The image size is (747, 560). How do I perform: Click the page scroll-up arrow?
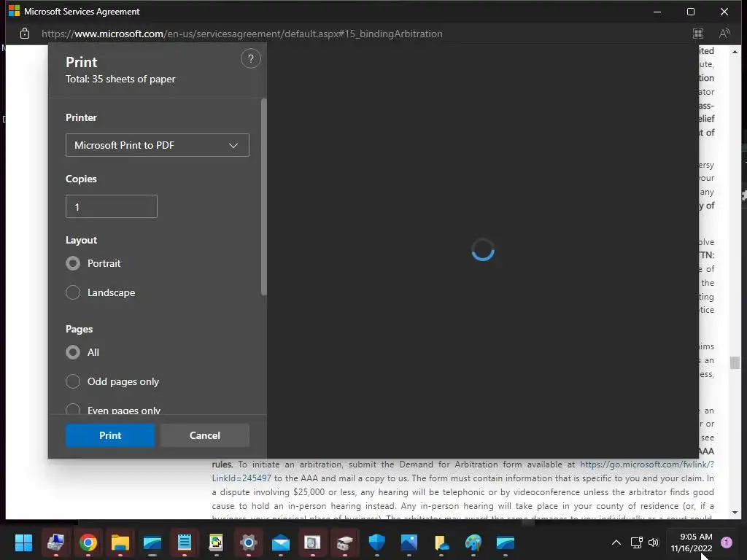(735, 52)
